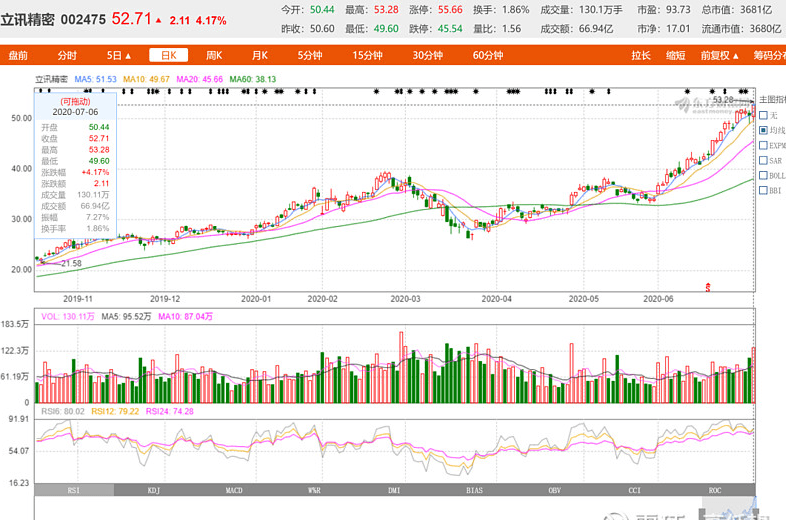Click the 涨停: 55.66 limit-up value
The width and height of the screenshot is (786, 520).
pos(436,10)
